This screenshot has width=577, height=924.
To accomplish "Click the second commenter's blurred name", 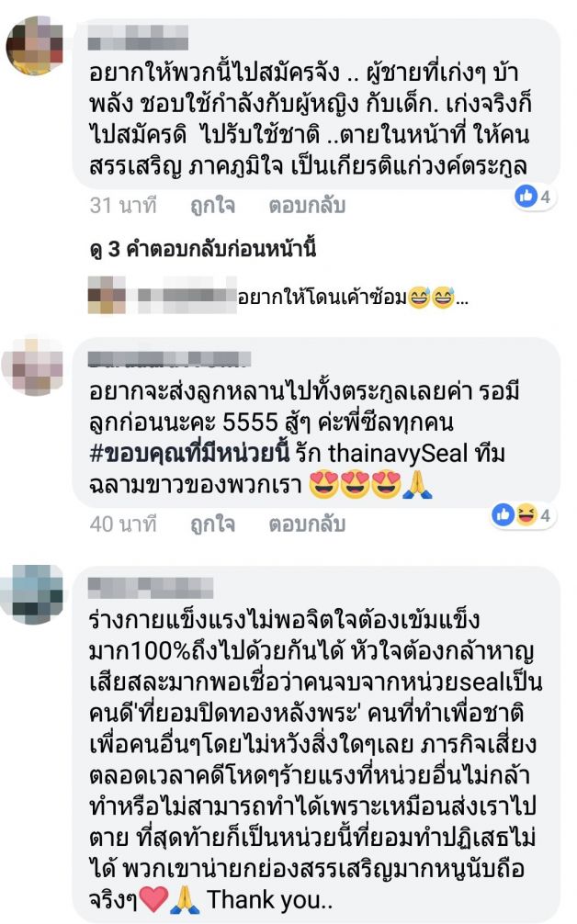I will [x=170, y=359].
